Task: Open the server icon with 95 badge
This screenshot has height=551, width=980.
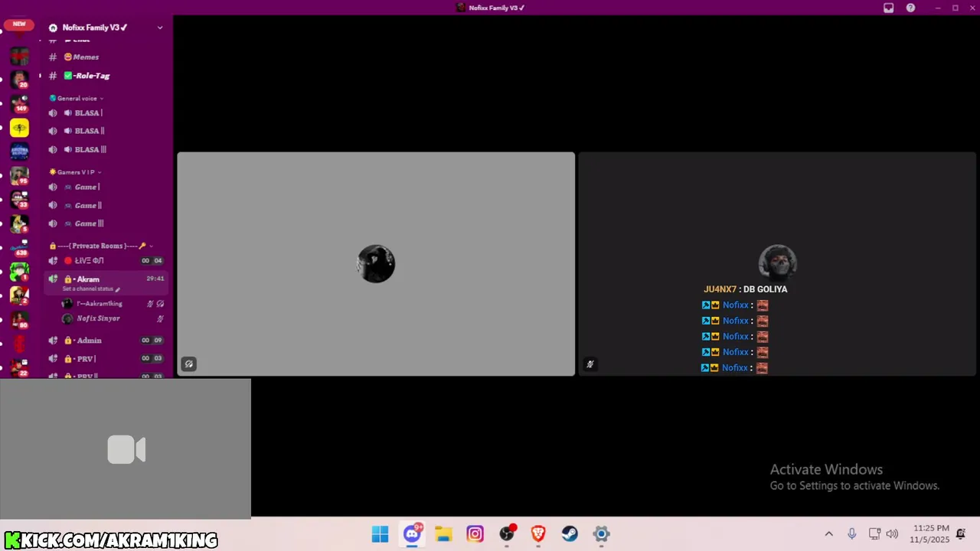Action: tap(19, 175)
